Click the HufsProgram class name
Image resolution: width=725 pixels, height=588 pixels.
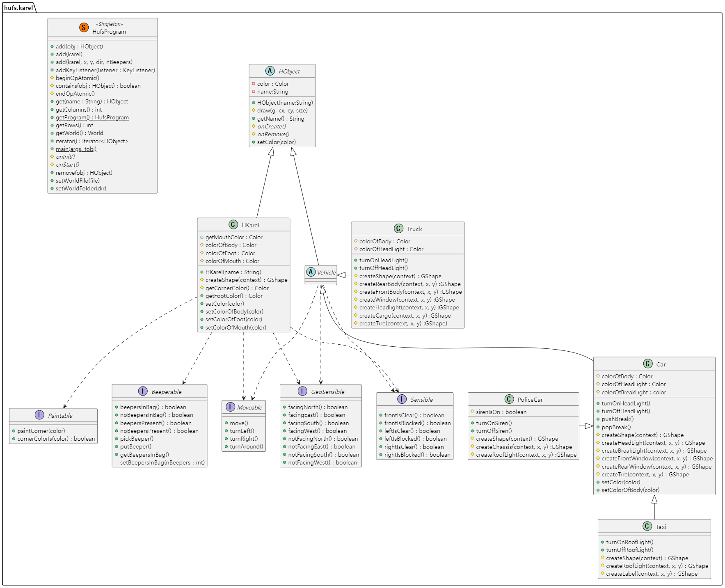[109, 32]
